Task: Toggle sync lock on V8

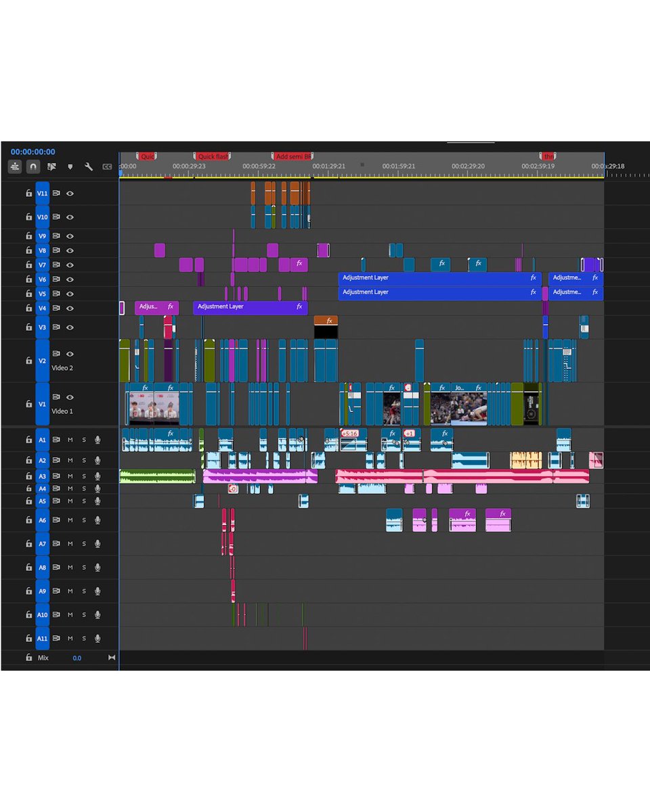Action: [57, 250]
